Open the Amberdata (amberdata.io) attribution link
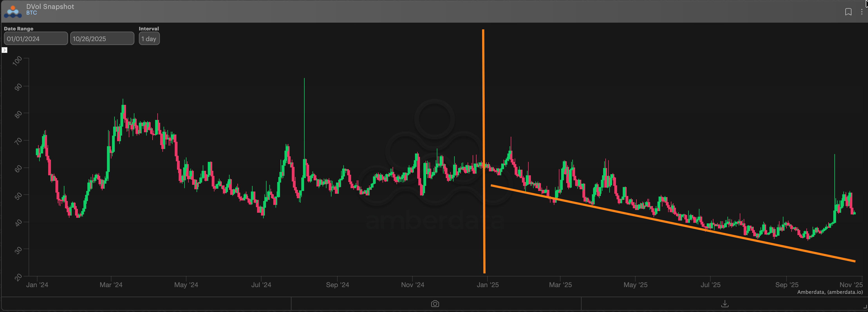 (830, 292)
